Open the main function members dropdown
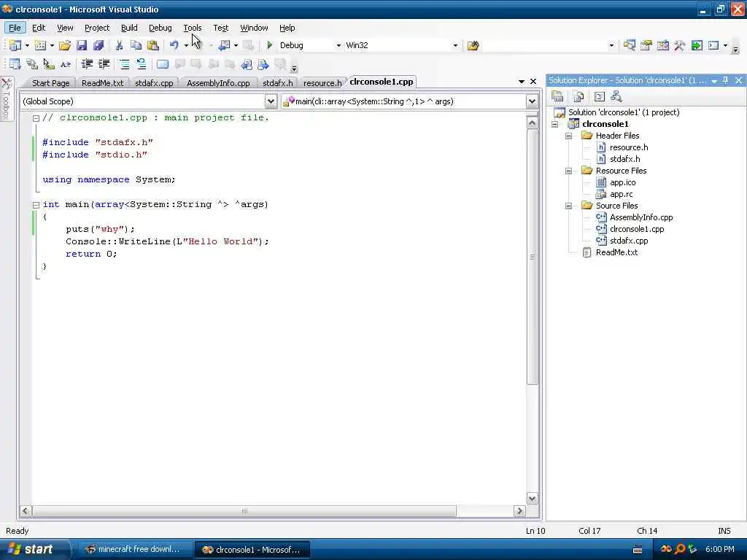 coord(532,101)
